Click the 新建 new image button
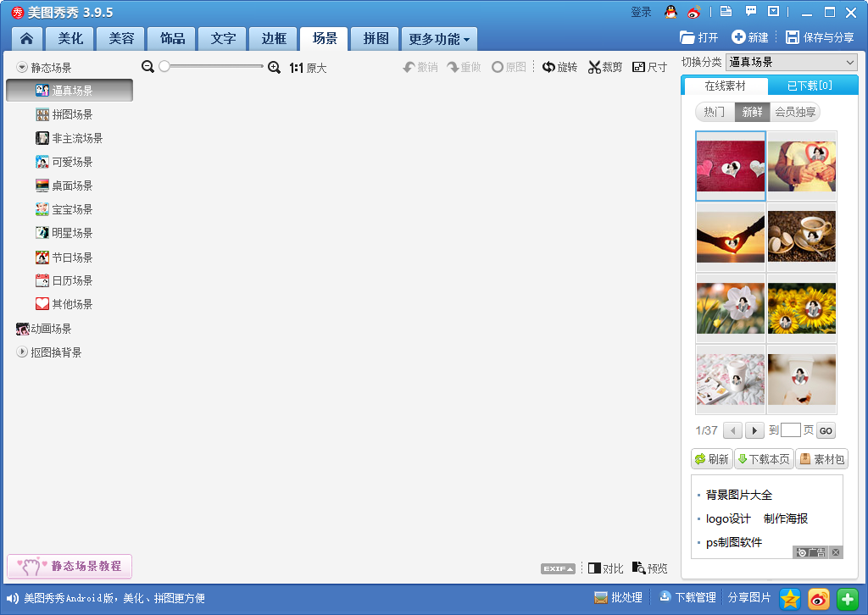 750,37
